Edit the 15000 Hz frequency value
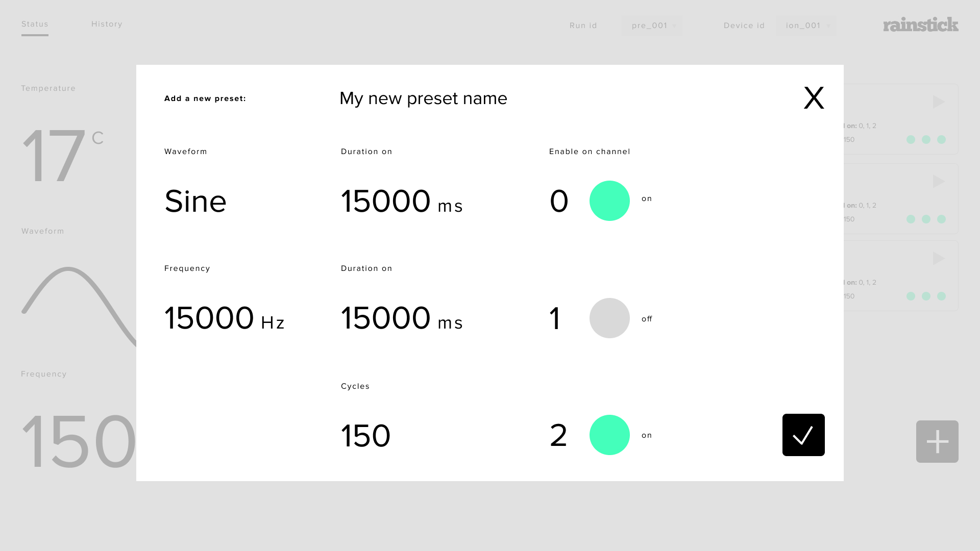The image size is (980, 551). tap(224, 318)
